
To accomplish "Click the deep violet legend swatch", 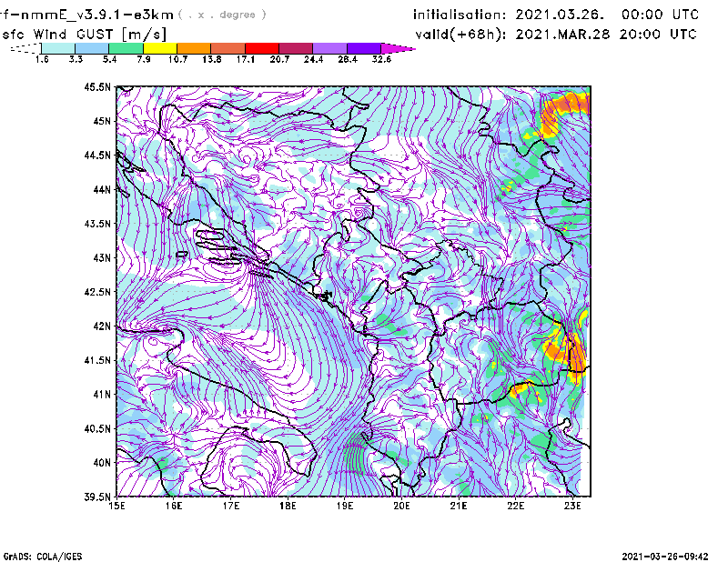I will coord(363,48).
